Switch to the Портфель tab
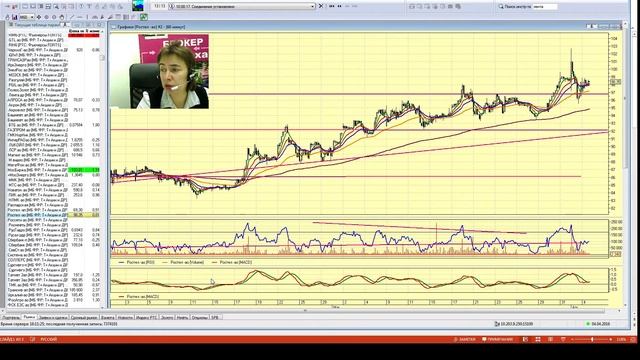Screen dimensions: 640x360 [11, 317]
